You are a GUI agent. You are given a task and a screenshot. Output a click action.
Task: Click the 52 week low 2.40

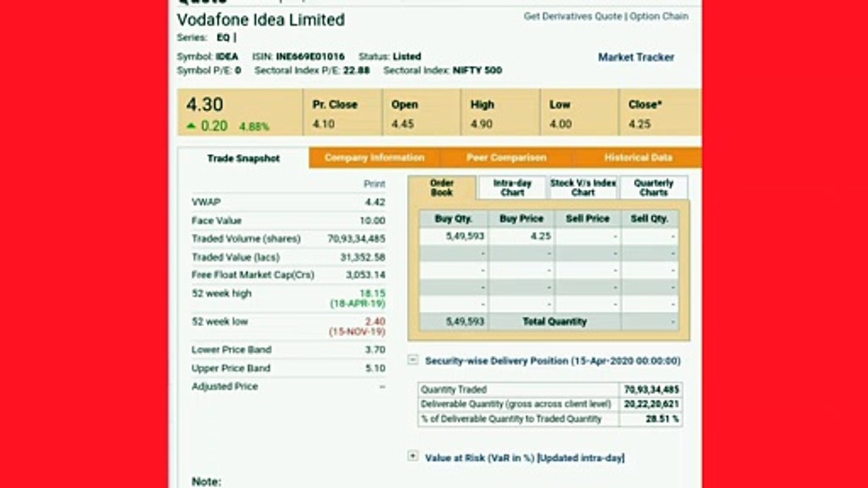[375, 321]
